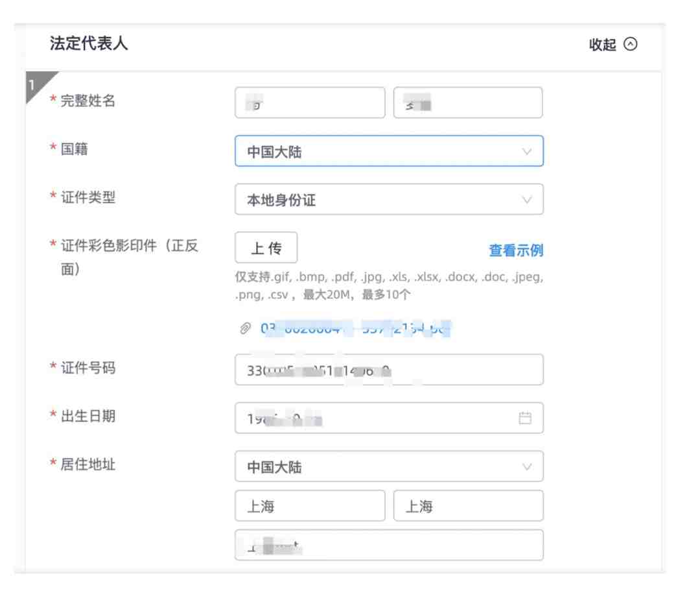Screen dimensions: 700x600
Task: Click the paperclip icon beside the uploaded file
Action: click(246, 330)
